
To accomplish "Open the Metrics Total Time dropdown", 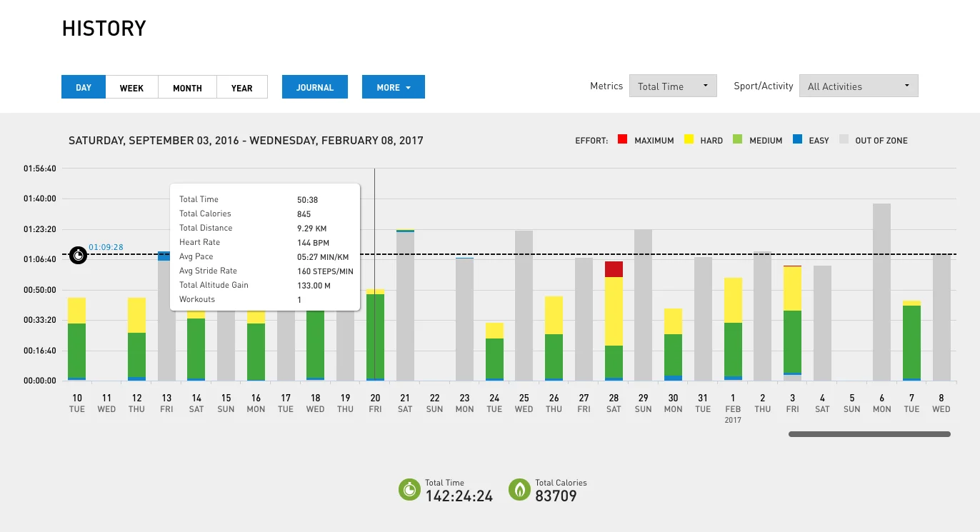I will point(673,86).
